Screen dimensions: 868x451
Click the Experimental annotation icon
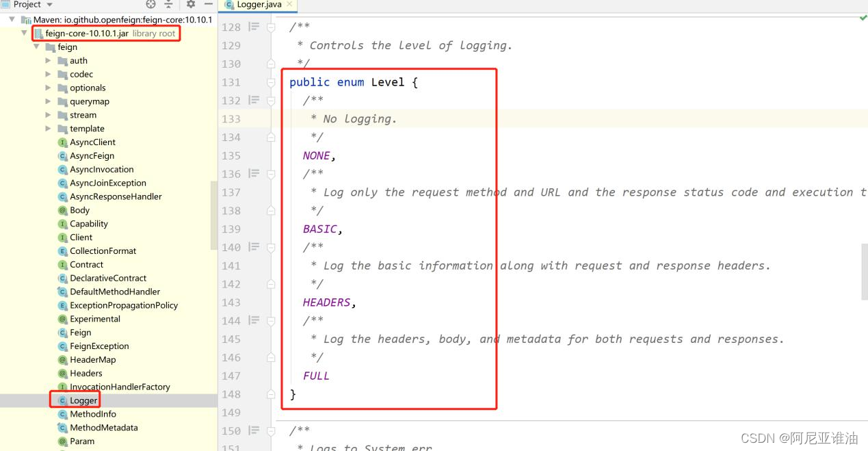coord(63,319)
